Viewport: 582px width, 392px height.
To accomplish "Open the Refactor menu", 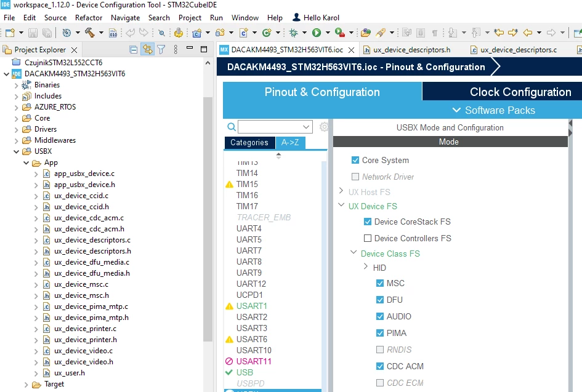I will pyautogui.click(x=88, y=17).
